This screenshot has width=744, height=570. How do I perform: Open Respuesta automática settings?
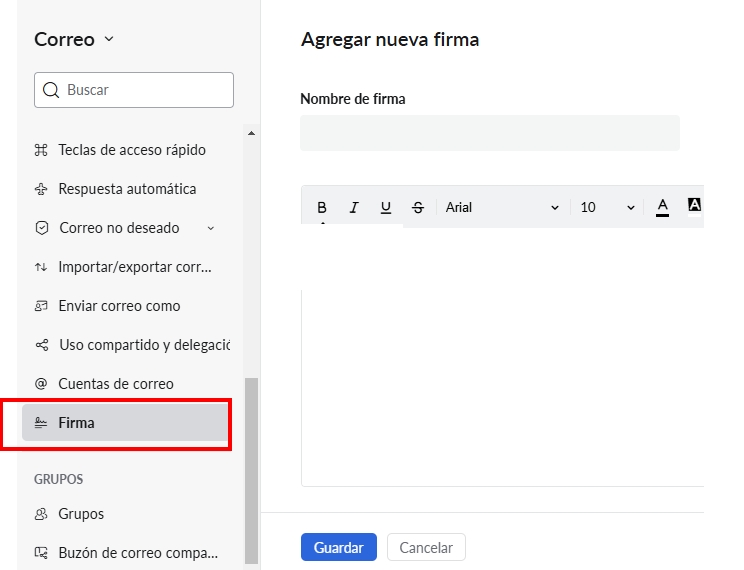(126, 189)
